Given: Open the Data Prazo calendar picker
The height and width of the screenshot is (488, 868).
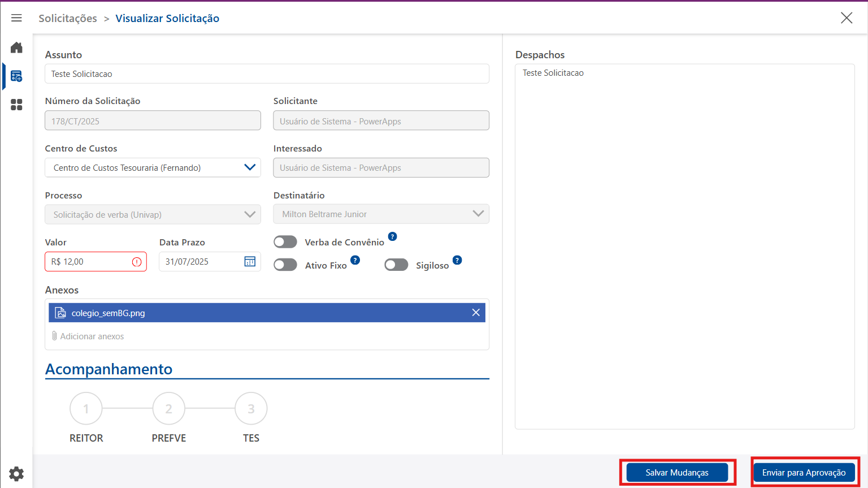Looking at the screenshot, I should point(250,261).
